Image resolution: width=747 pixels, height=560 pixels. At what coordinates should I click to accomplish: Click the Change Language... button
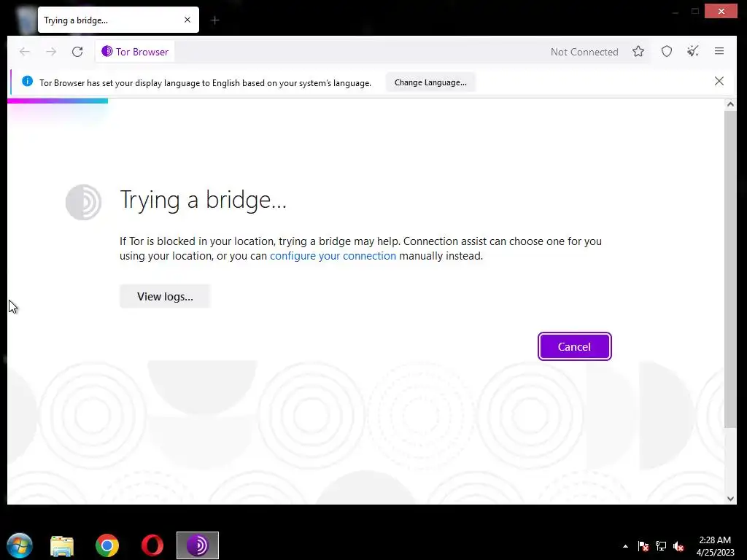tap(430, 82)
